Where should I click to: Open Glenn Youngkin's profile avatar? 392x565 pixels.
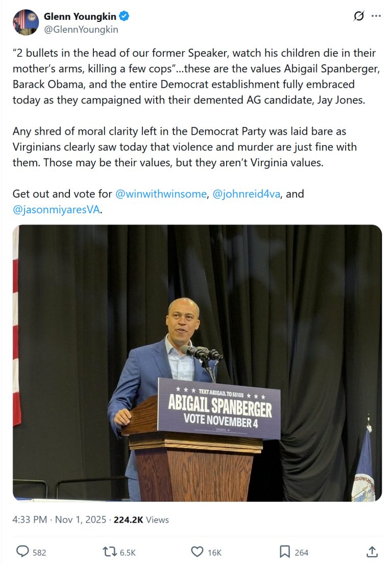pos(26,22)
